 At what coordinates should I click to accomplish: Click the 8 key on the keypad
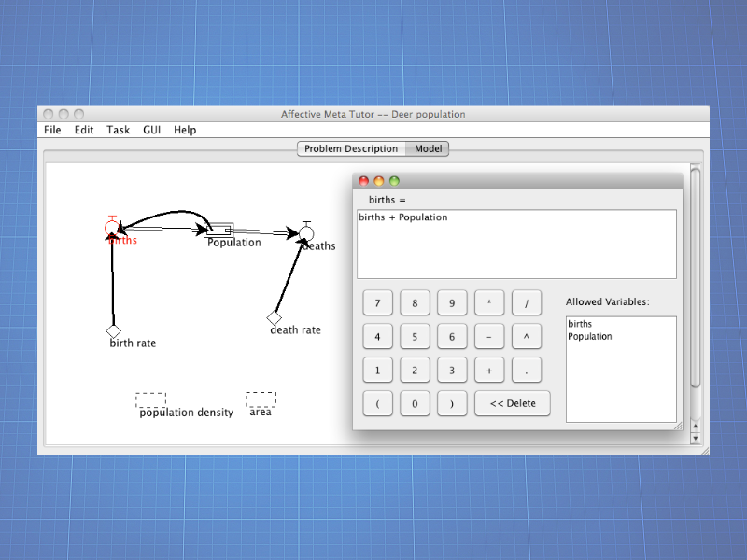[x=415, y=302]
